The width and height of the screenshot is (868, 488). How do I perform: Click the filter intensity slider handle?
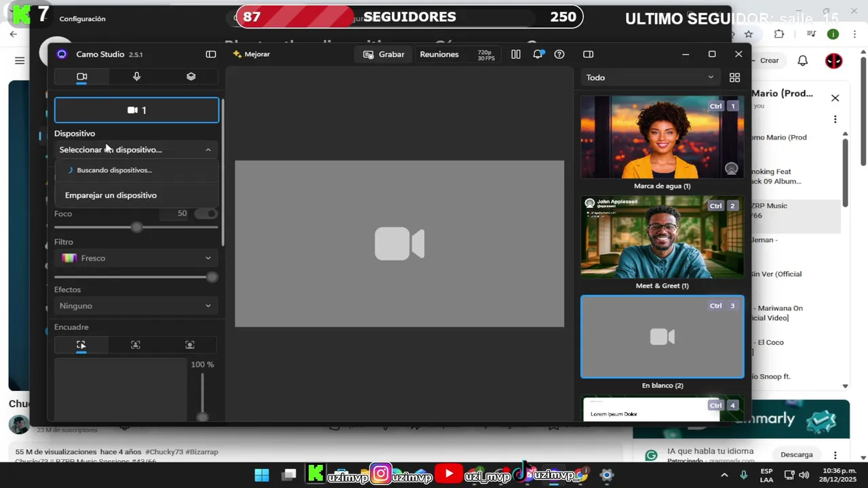[x=212, y=277]
